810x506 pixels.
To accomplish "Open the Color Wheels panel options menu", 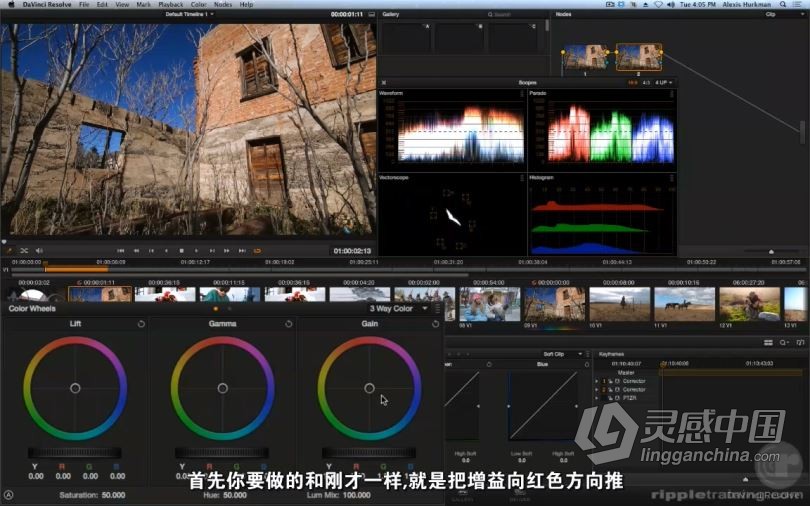I will [438, 308].
